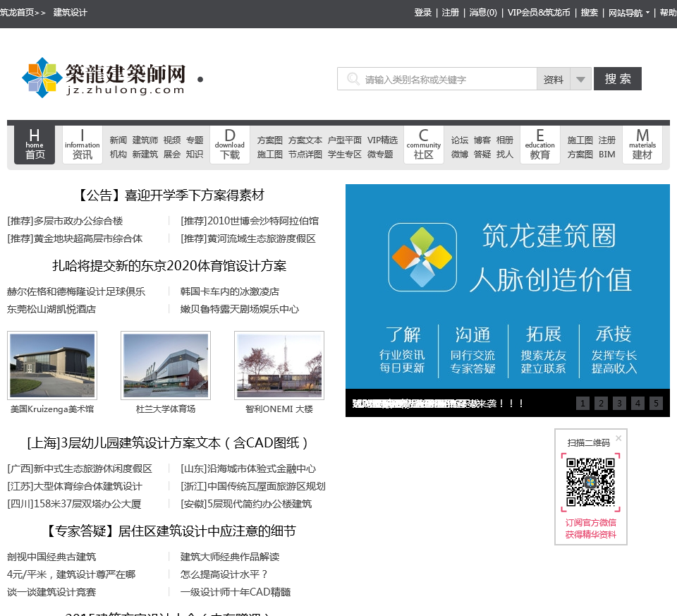Open 【专家答疑】居住区建筑设计中应注意的细节 headline
677x616 pixels.
(x=169, y=531)
